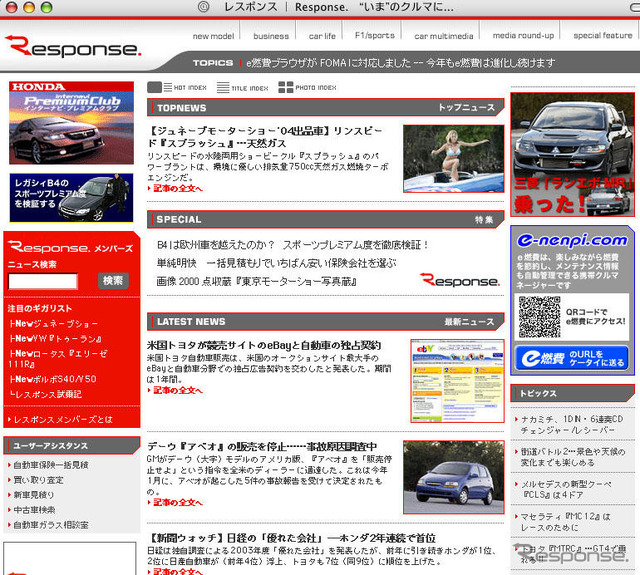Open the car life menu
The width and height of the screenshot is (640, 575).
pyautogui.click(x=322, y=36)
